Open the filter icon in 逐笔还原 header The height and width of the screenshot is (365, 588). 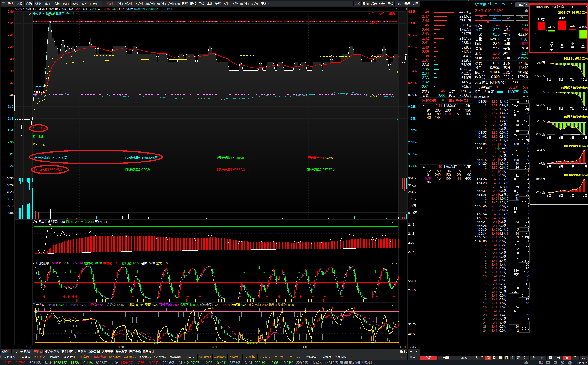[524, 97]
